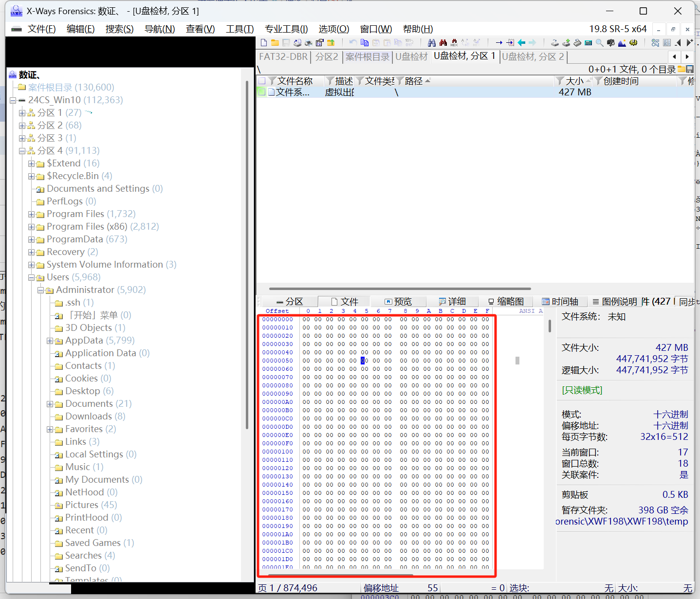Click the camera snapshot toolbar icon
The image size is (700, 599).
point(611,43)
